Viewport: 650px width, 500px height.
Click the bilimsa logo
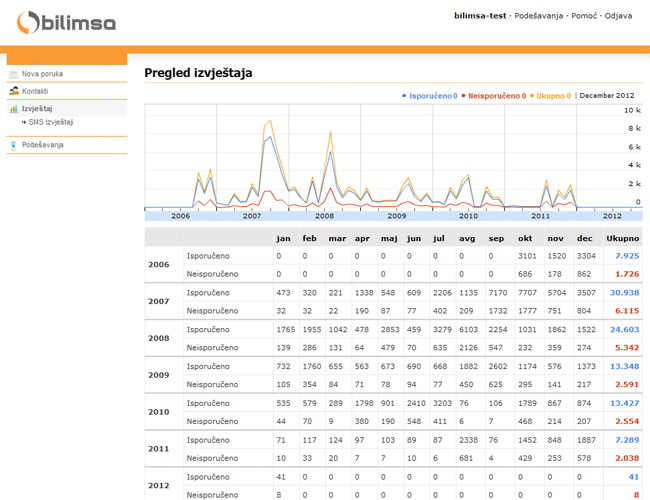click(66, 22)
